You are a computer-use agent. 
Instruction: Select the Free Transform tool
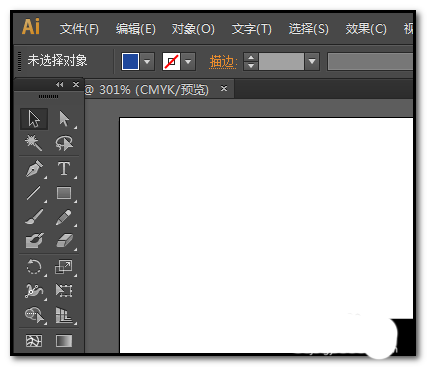point(64,291)
